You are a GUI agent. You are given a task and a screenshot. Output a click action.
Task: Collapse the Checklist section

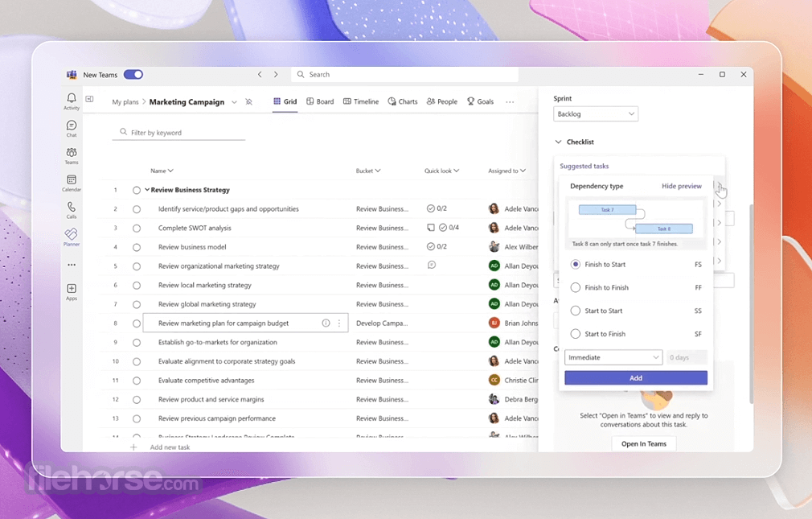click(x=558, y=142)
